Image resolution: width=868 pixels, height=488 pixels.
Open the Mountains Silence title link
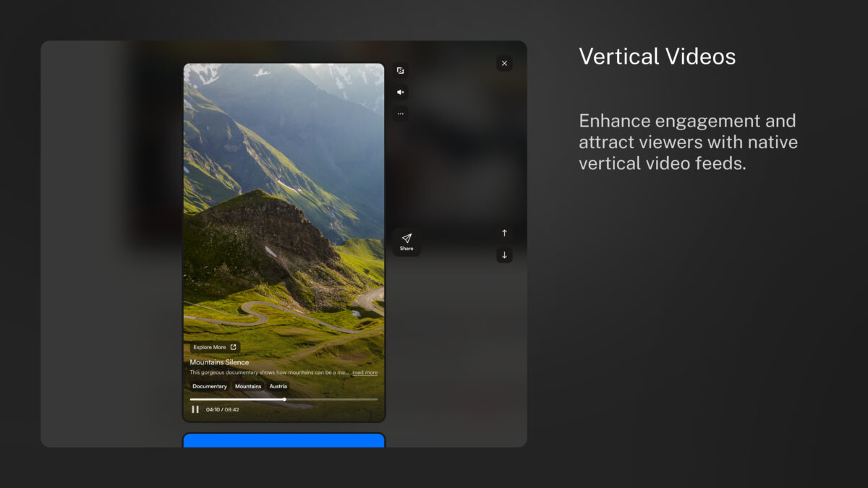pos(219,361)
